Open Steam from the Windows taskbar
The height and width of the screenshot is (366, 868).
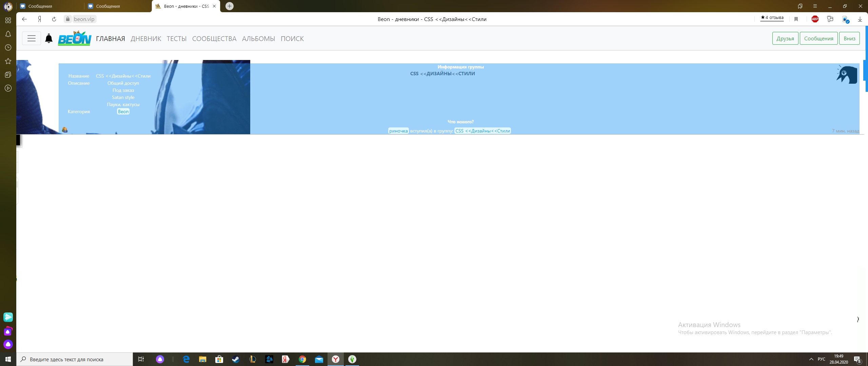click(x=236, y=359)
